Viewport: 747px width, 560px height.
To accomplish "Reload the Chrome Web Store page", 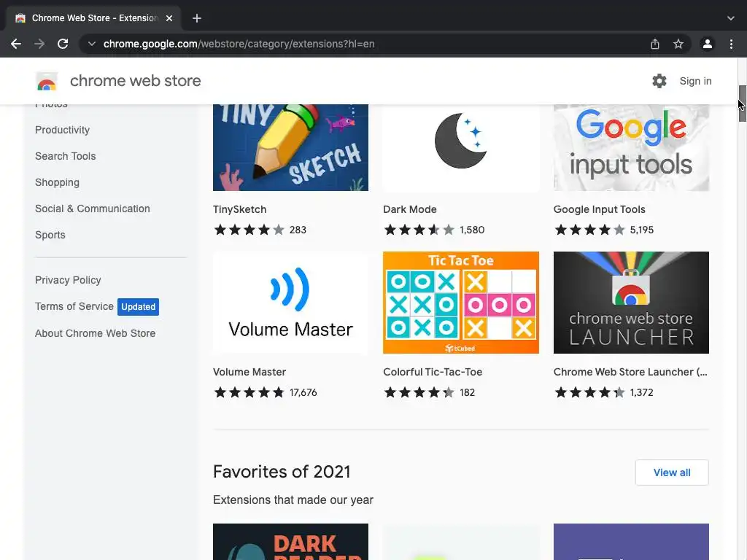I will point(63,44).
